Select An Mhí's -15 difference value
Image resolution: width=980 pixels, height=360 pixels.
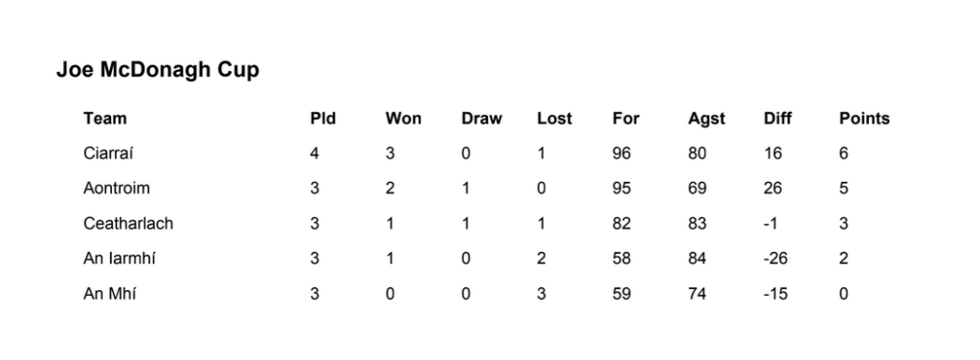click(x=775, y=293)
